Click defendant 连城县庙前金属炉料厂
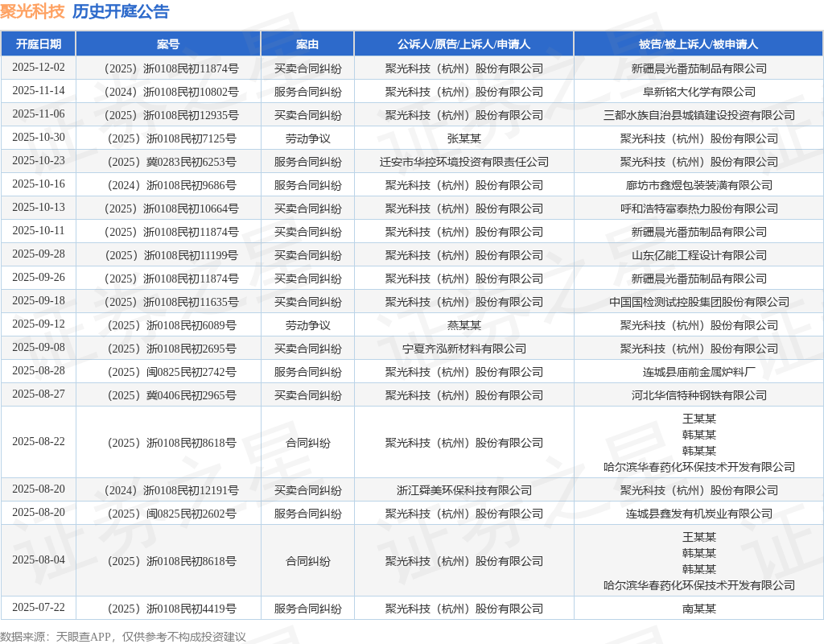Image resolution: width=824 pixels, height=644 pixels. (699, 372)
